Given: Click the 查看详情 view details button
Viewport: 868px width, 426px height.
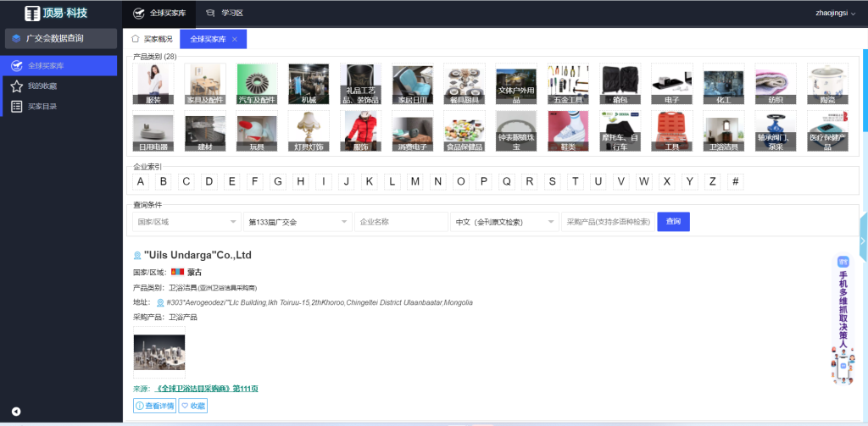Looking at the screenshot, I should coord(153,406).
